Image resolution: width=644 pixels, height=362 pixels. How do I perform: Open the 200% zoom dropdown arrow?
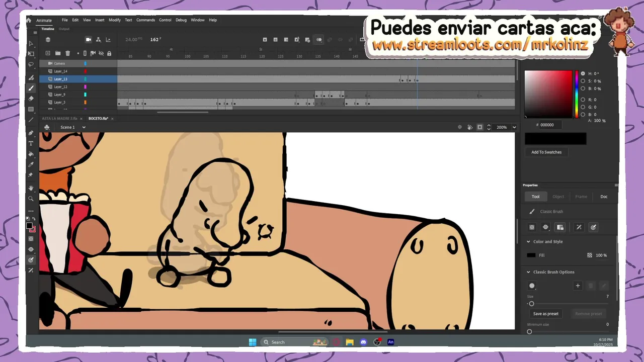514,127
